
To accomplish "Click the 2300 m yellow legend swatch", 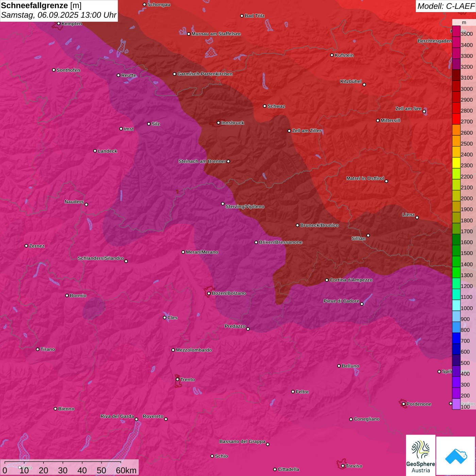I will pyautogui.click(x=456, y=163).
